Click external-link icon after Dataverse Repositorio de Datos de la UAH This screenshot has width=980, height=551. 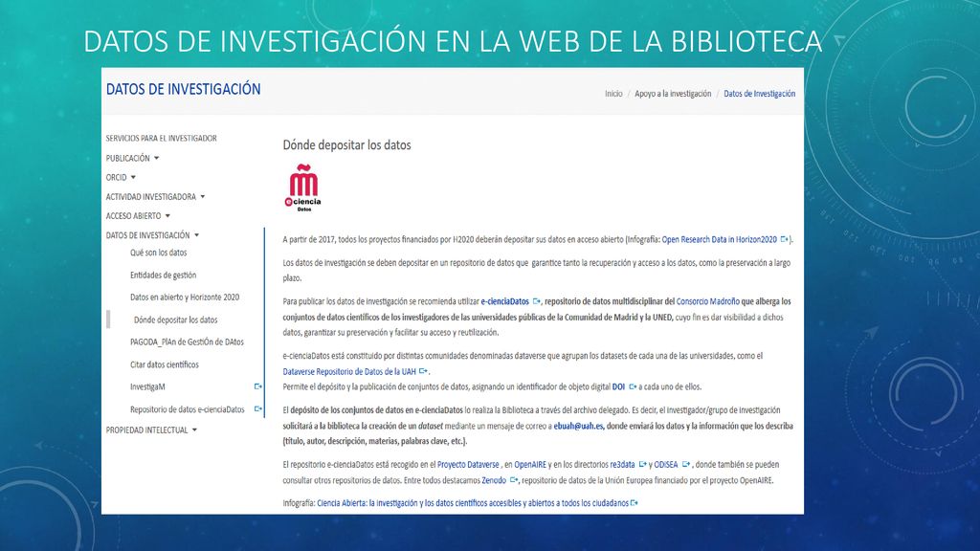(423, 371)
